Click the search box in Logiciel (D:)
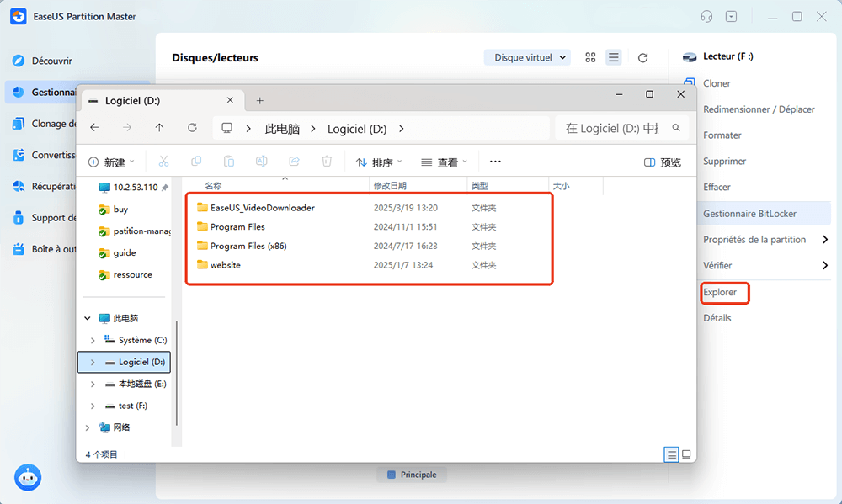 click(x=622, y=128)
